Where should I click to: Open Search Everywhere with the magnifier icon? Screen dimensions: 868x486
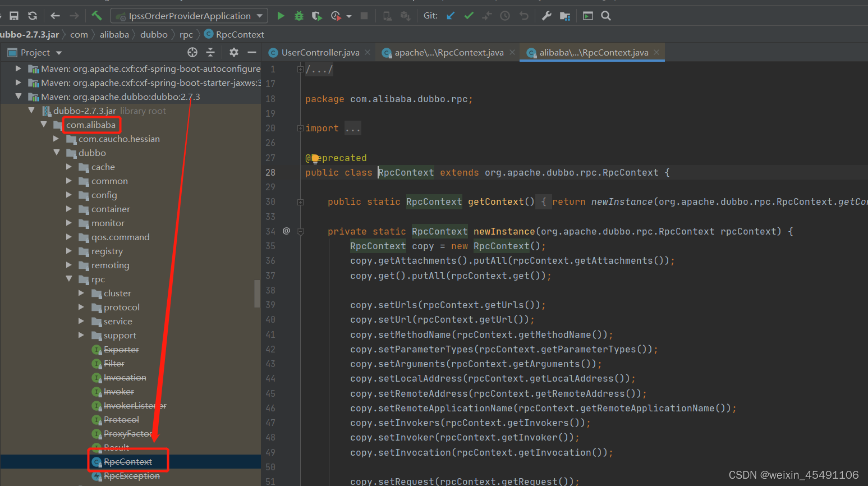coord(605,16)
